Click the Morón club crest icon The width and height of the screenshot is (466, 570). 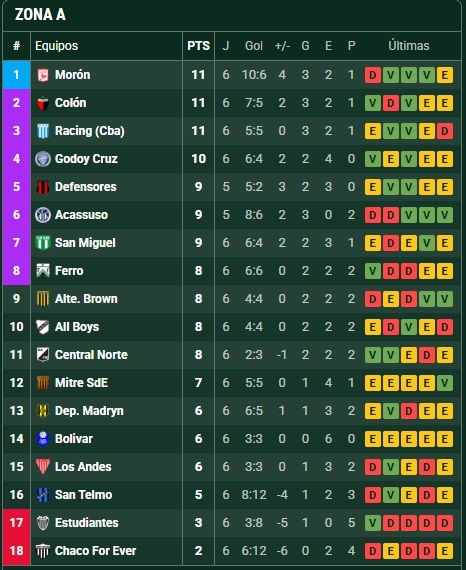coord(43,75)
